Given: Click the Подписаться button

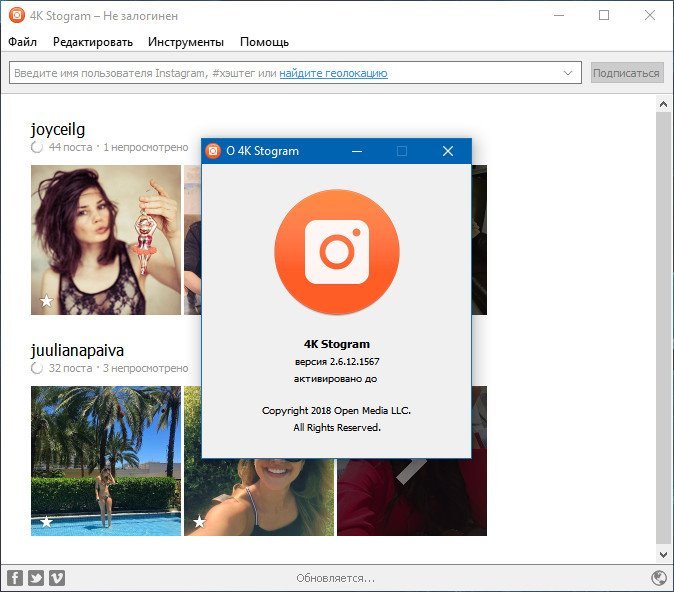Looking at the screenshot, I should tap(627, 73).
